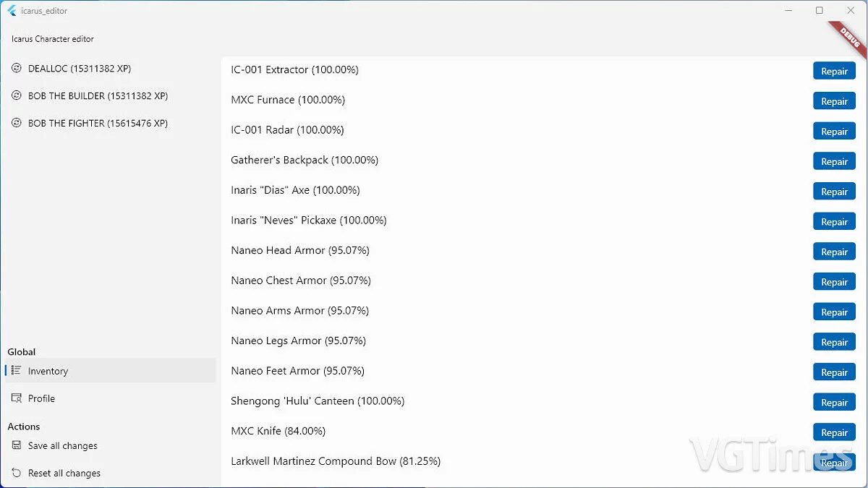Click the face icon beside DEALLOC
This screenshot has height=488, width=868.
coord(16,69)
